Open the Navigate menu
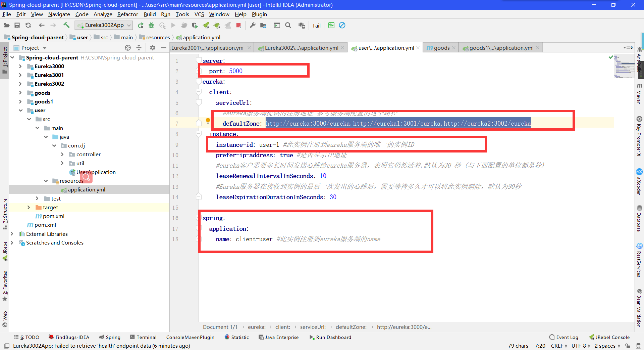Screen dimensions: 644x350 (x=59, y=14)
